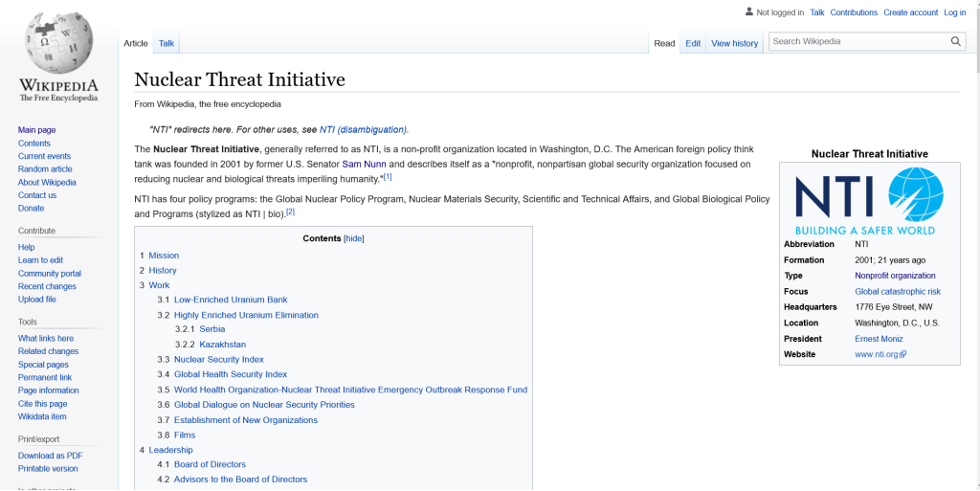Open What links here tool
980x491 pixels.
(46, 339)
